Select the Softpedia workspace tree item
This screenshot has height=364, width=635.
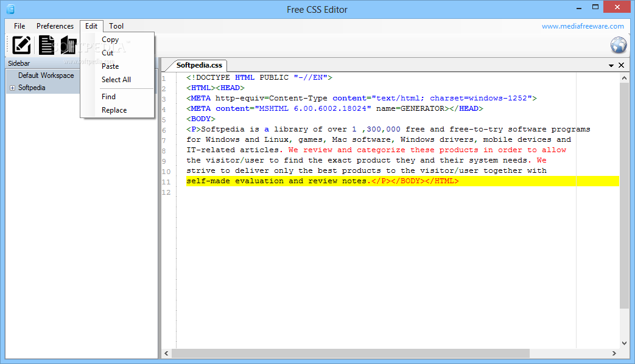(32, 88)
